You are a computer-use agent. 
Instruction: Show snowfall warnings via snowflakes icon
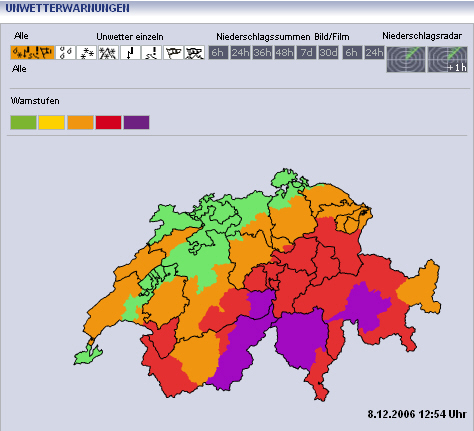[87, 53]
